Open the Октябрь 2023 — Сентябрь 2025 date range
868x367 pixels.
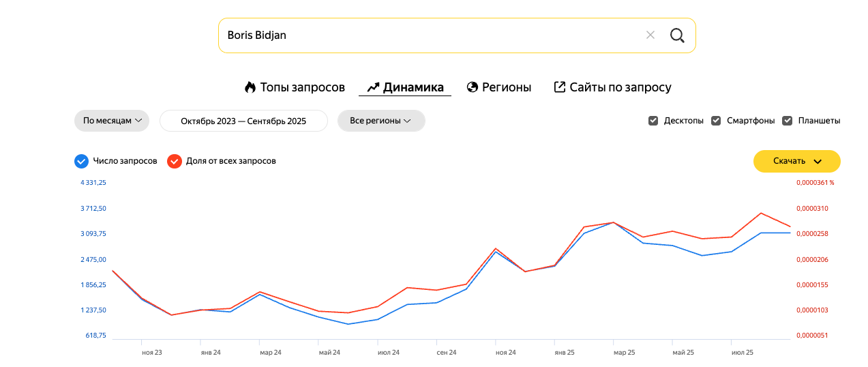[243, 121]
